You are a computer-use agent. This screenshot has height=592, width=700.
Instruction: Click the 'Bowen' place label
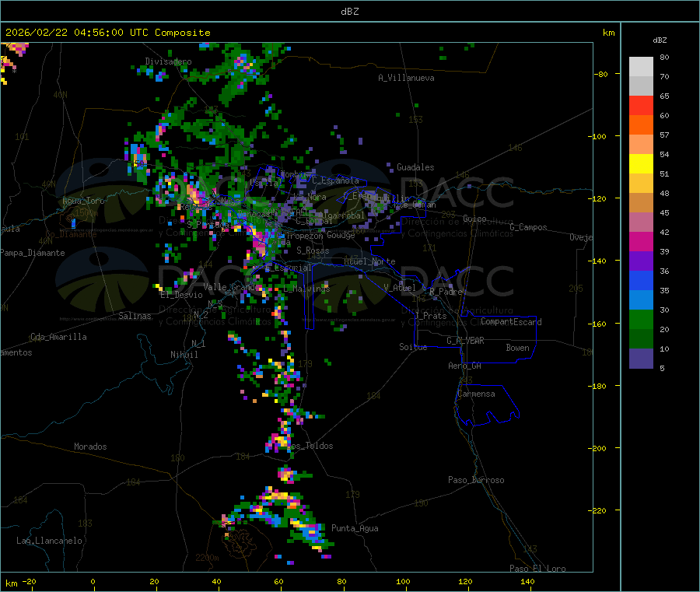(518, 348)
